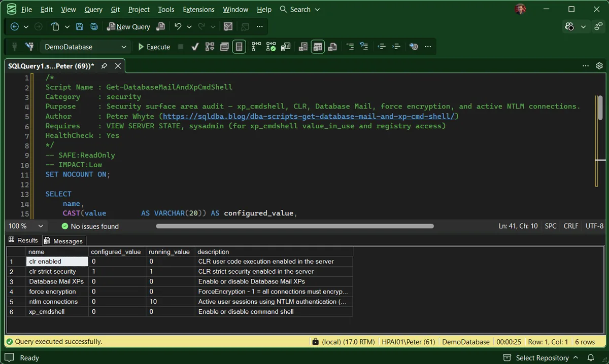Click the New Query button

128,26
